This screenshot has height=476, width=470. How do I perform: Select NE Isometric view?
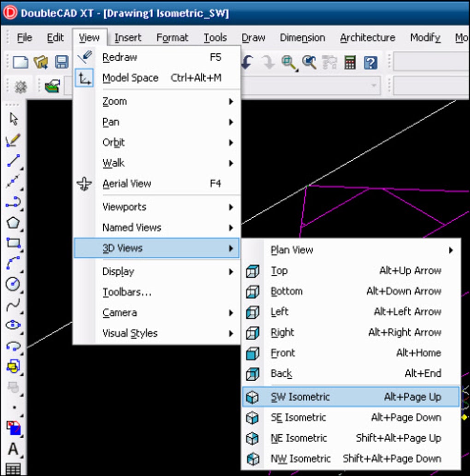pyautogui.click(x=351, y=438)
